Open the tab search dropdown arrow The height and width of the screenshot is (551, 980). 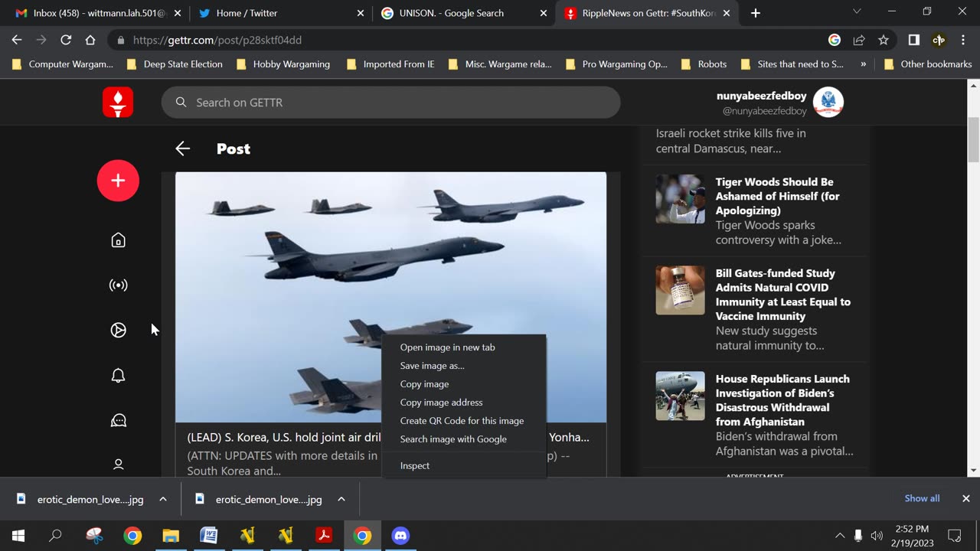click(857, 11)
